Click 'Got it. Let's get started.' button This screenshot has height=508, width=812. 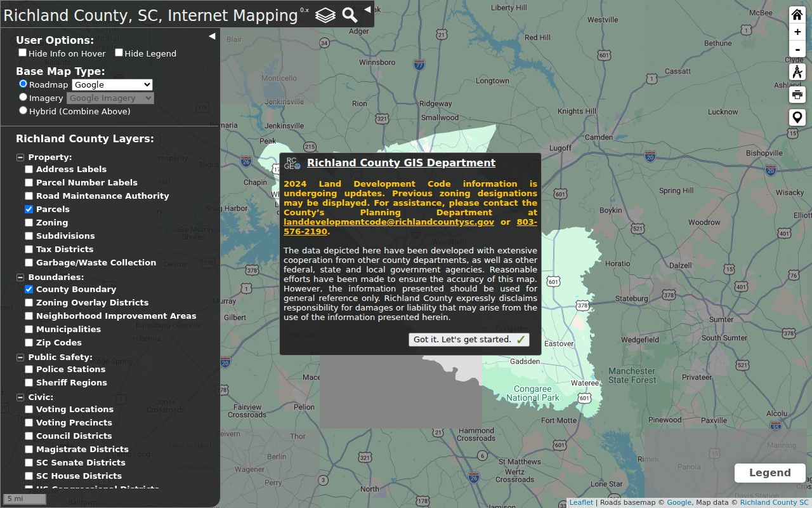469,340
